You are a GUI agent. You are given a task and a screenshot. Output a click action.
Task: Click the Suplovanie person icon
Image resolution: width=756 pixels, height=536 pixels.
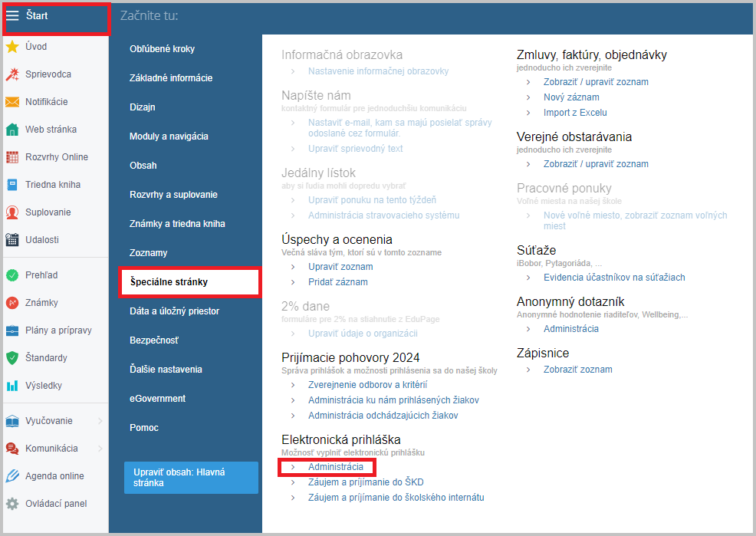coord(12,212)
